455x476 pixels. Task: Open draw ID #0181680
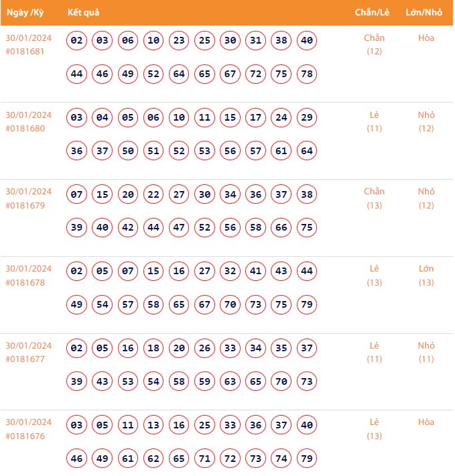[25, 129]
